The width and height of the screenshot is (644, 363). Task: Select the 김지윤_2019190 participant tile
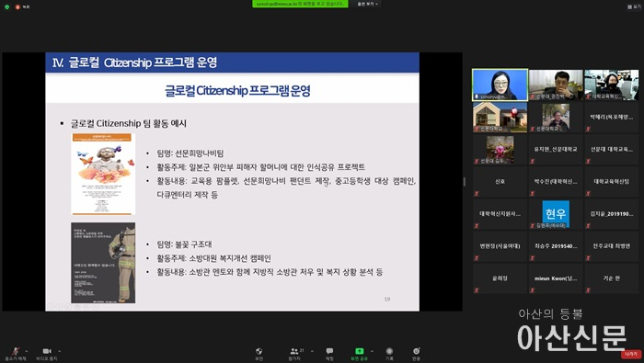coord(612,214)
